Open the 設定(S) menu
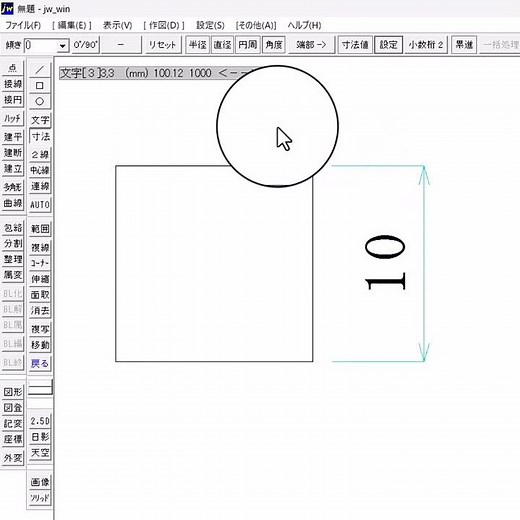 [x=210, y=25]
